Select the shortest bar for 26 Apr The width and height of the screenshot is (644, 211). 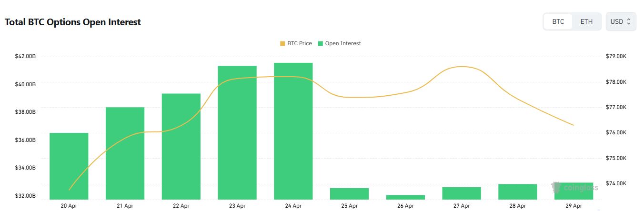pyautogui.click(x=405, y=197)
